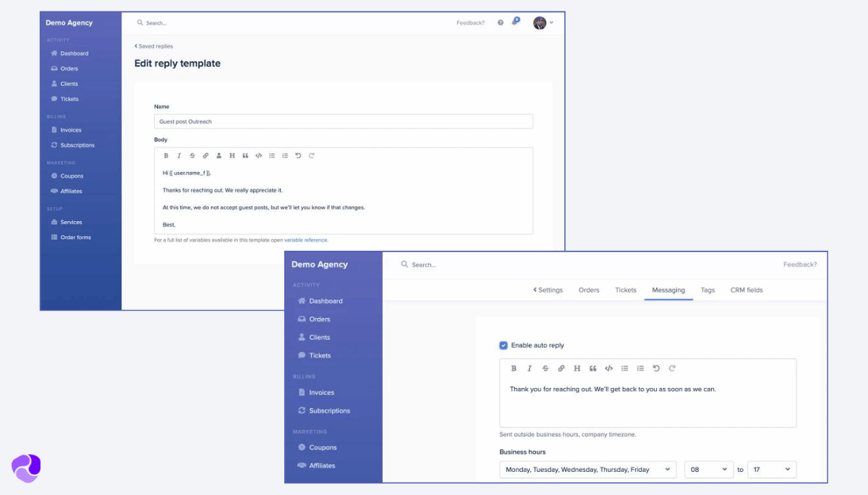The height and width of the screenshot is (495, 868).
Task: Switch to the Tags settings tab
Action: click(707, 290)
